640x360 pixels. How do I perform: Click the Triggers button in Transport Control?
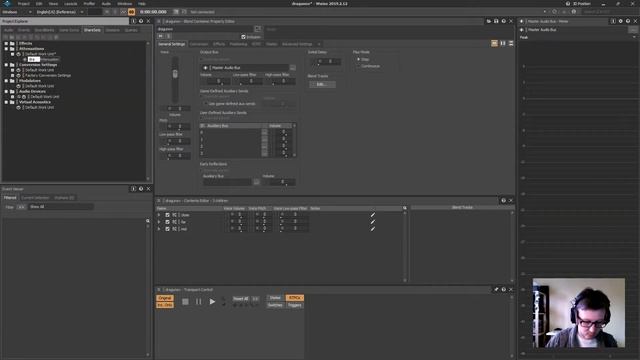pos(294,305)
